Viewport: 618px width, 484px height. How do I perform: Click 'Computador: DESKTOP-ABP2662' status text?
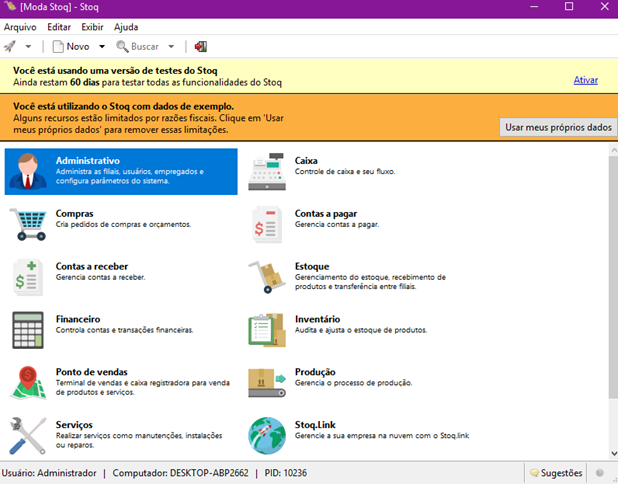[181, 473]
